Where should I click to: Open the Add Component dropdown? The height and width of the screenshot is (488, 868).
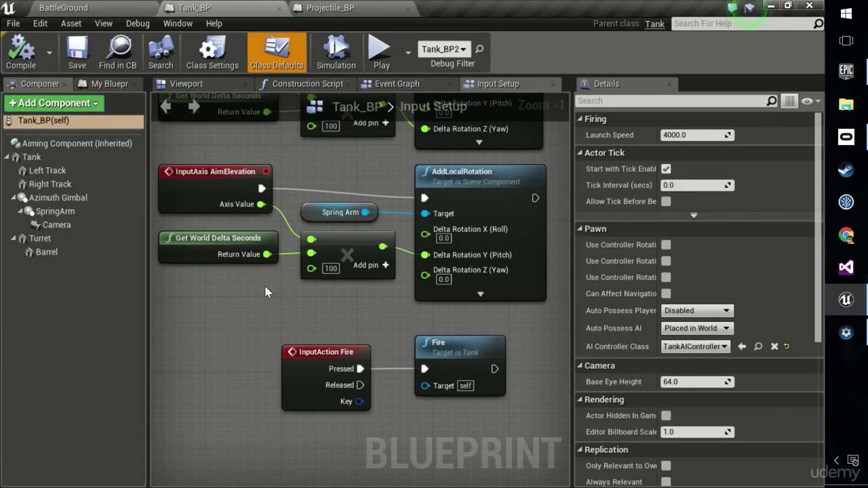[x=54, y=103]
